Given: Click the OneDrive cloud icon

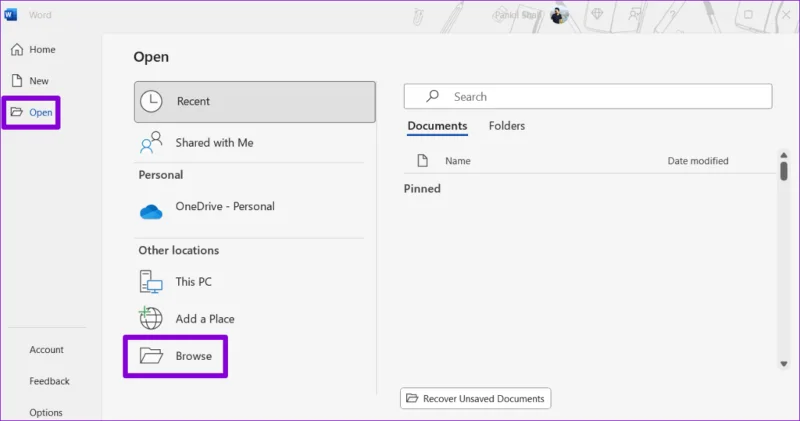Looking at the screenshot, I should 151,211.
